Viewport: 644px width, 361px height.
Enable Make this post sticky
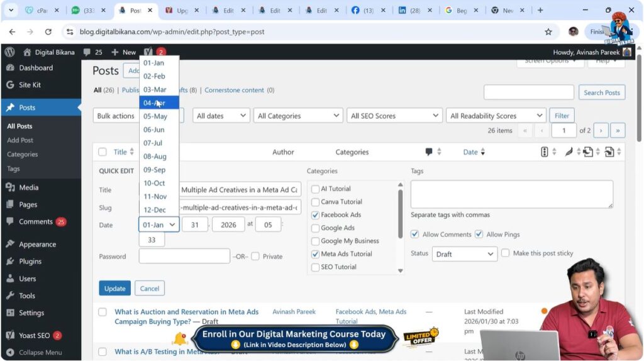point(506,253)
